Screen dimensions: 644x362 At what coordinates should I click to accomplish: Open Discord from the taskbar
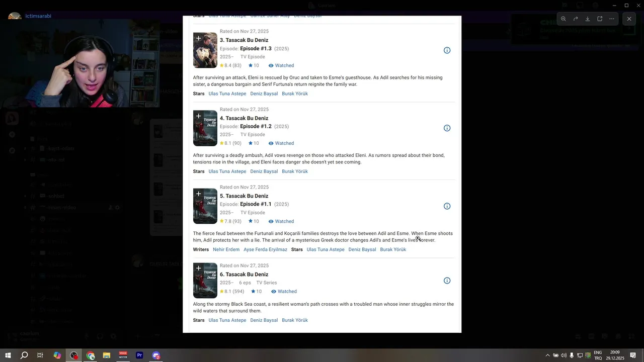[x=156, y=355]
